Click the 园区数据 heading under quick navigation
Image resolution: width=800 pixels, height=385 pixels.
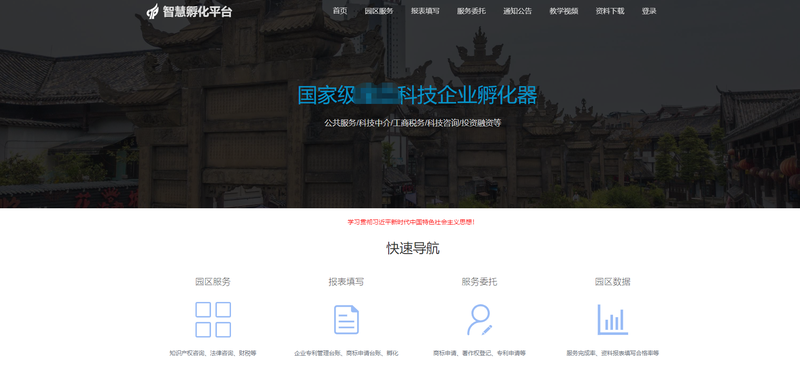click(613, 281)
